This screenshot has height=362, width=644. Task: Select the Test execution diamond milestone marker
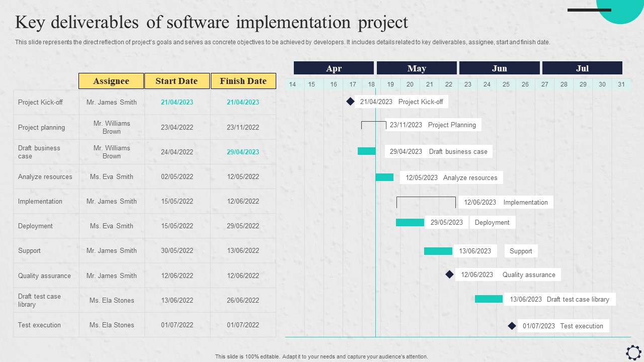coord(512,326)
